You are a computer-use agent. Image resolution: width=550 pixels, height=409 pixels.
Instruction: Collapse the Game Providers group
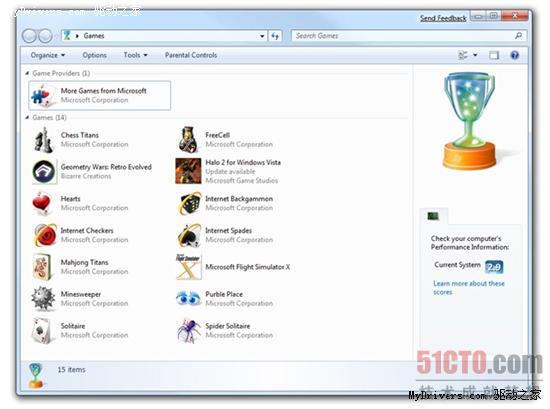27,73
